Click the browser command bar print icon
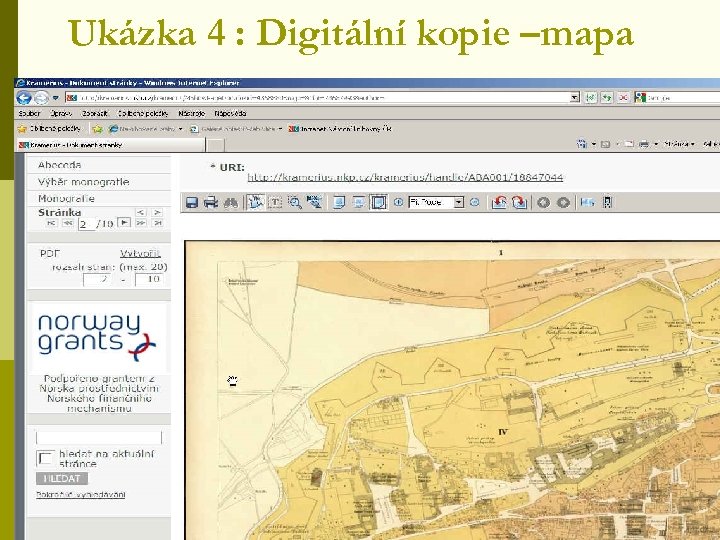The height and width of the screenshot is (540, 720). click(644, 144)
